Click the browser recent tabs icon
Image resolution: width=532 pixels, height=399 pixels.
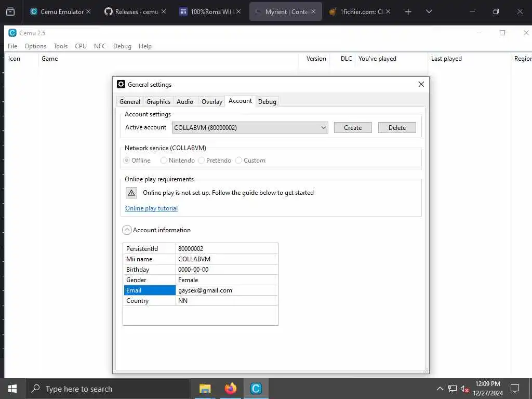10,11
